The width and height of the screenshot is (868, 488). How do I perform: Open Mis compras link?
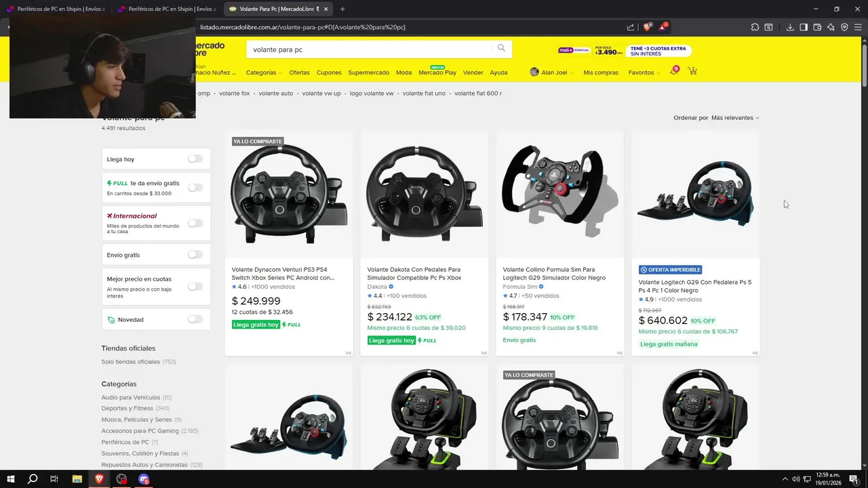(601, 73)
